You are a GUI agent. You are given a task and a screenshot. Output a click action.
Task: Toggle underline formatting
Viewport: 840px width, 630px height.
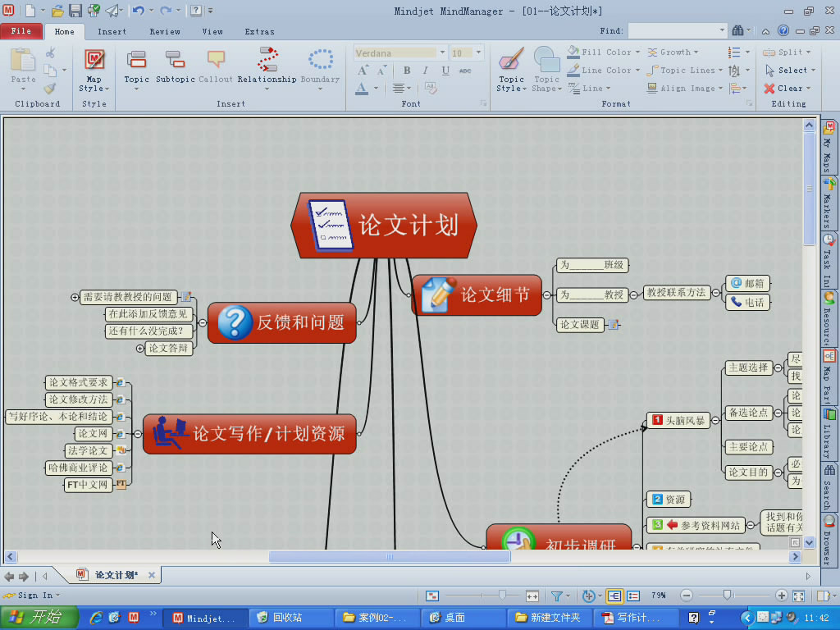445,71
